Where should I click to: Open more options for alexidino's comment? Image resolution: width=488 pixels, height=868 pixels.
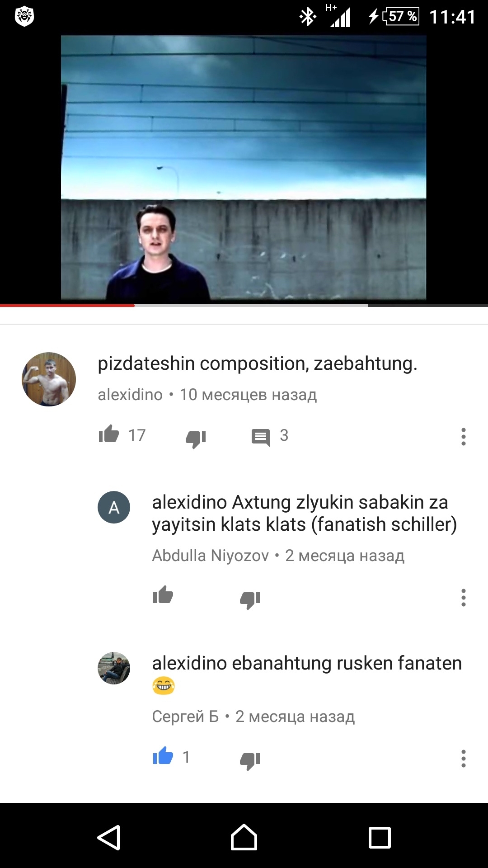coord(463,437)
